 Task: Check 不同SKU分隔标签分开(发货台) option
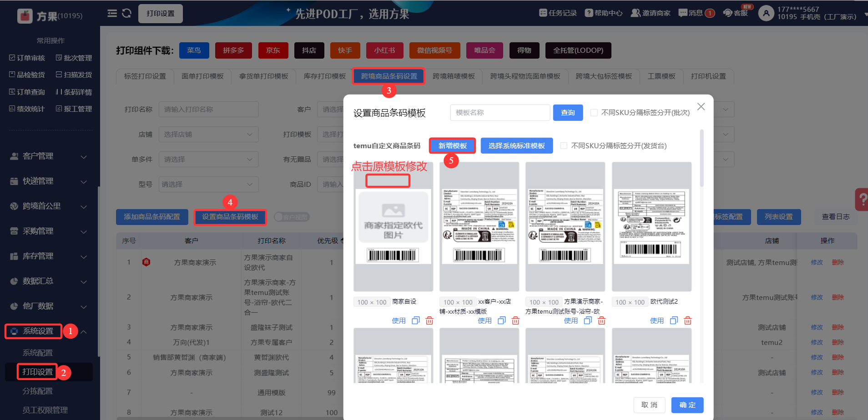[564, 146]
